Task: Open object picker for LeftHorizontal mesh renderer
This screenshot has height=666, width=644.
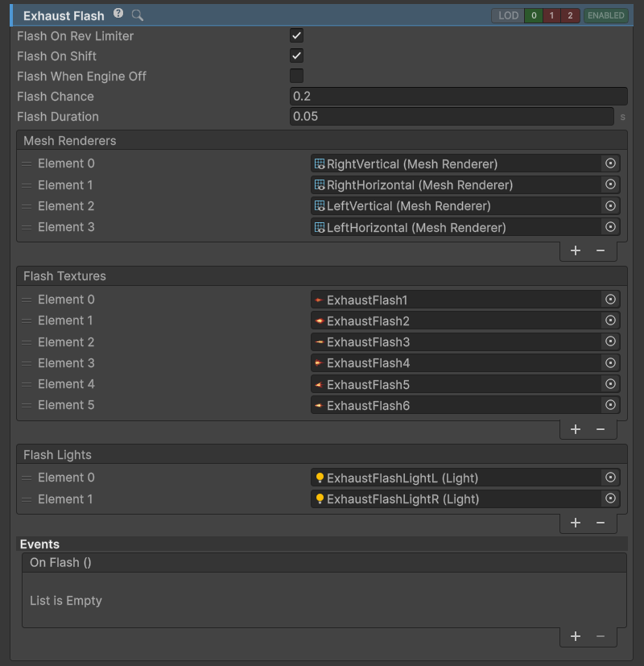Action: pos(610,227)
